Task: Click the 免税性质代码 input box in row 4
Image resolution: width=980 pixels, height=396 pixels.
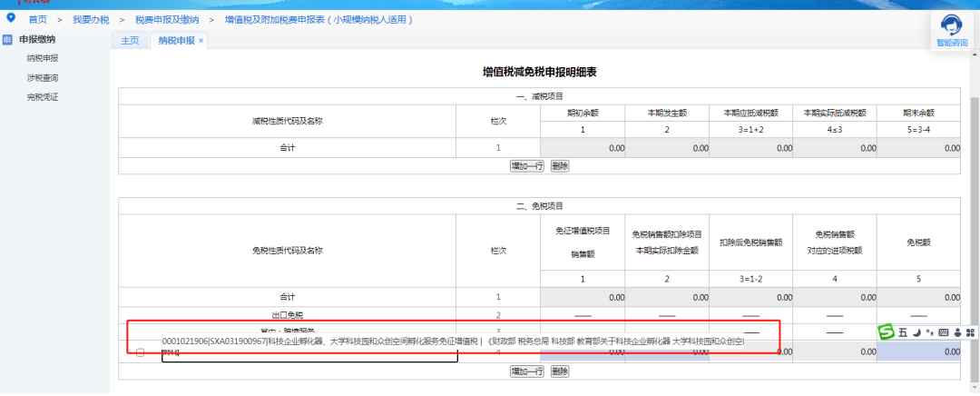Action: pyautogui.click(x=309, y=354)
